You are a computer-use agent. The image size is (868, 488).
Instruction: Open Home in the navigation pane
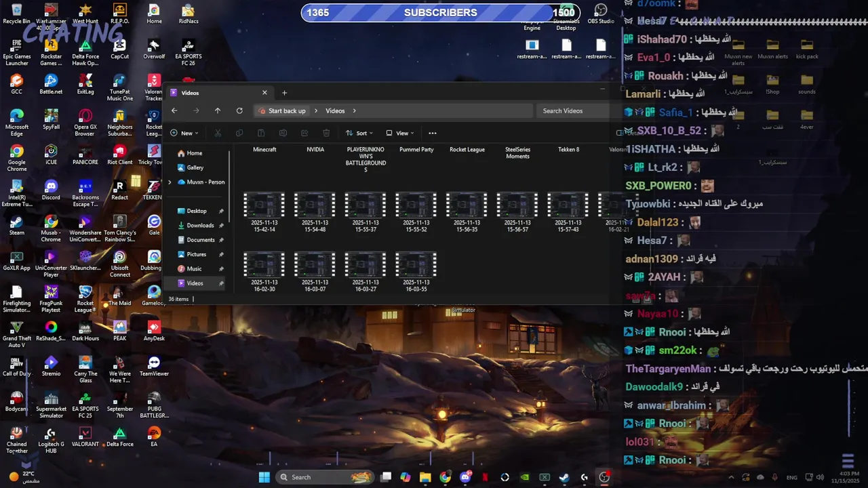195,153
